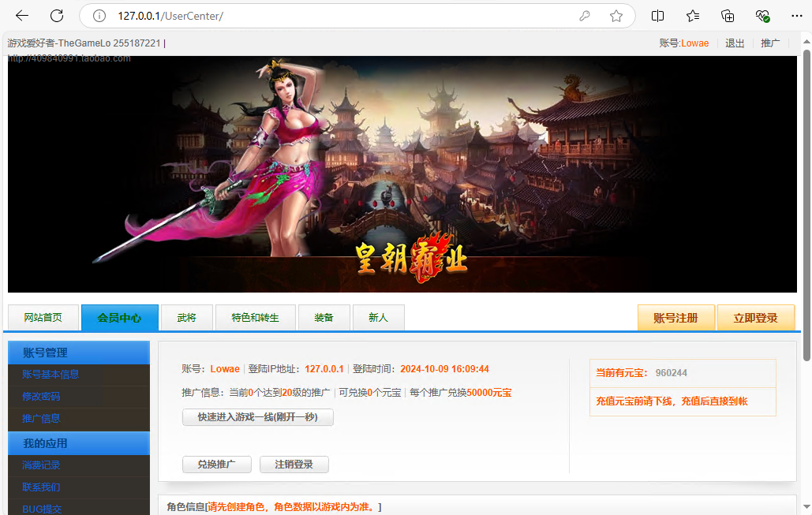Click the 立即登录 button

(755, 318)
